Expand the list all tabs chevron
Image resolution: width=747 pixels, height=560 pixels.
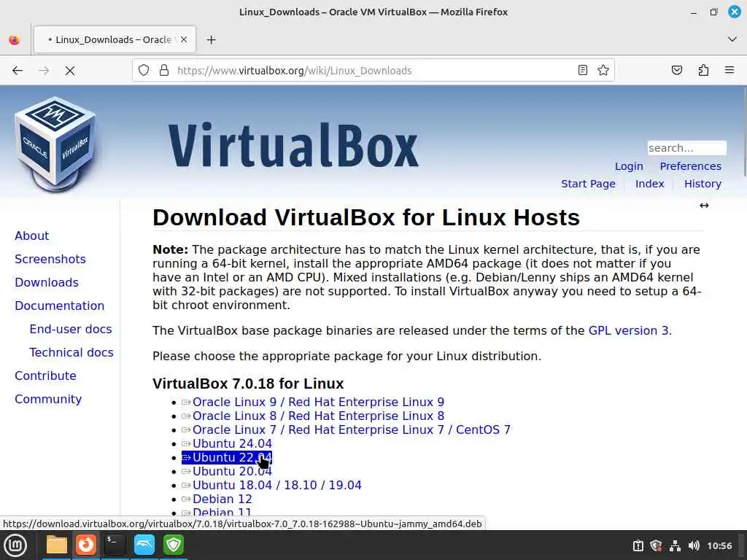(732, 39)
